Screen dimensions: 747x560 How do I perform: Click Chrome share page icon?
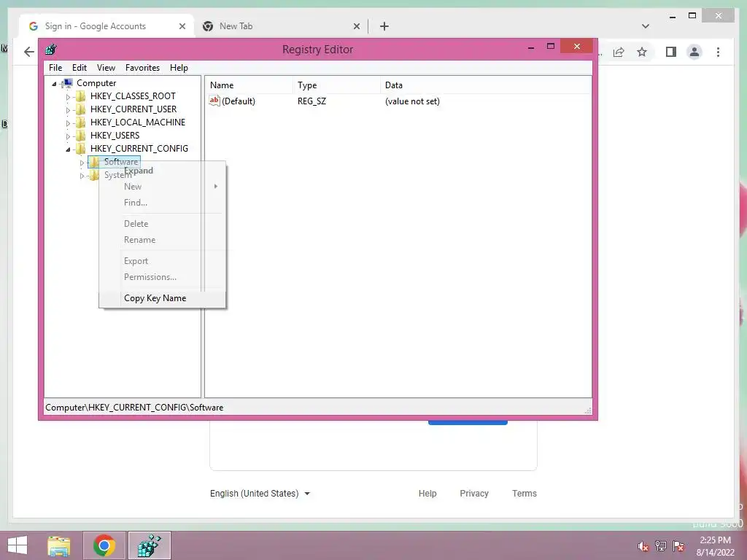[x=619, y=52]
